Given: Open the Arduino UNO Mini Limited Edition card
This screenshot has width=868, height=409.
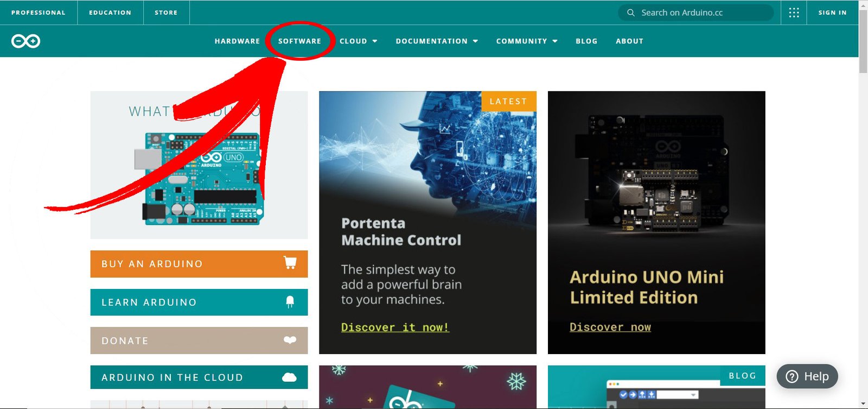Looking at the screenshot, I should (656, 223).
